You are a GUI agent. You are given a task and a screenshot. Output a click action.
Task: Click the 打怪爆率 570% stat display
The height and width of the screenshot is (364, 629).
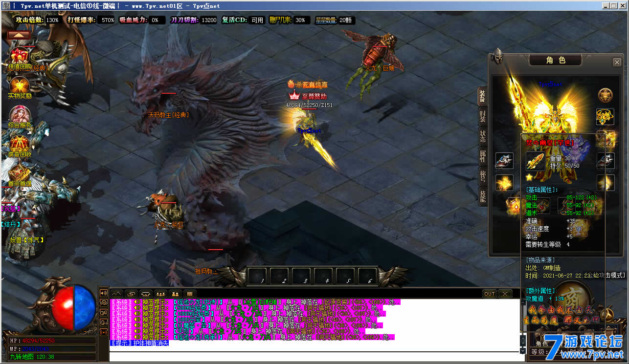(x=92, y=20)
